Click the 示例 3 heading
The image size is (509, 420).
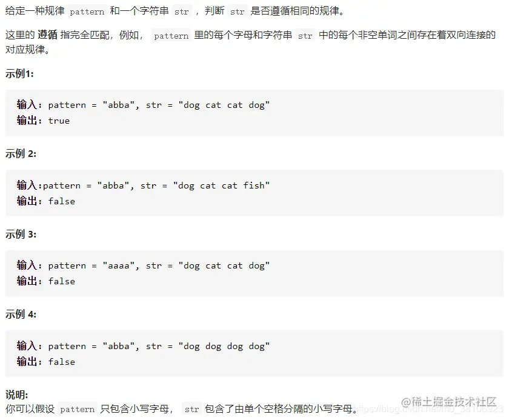(x=21, y=234)
